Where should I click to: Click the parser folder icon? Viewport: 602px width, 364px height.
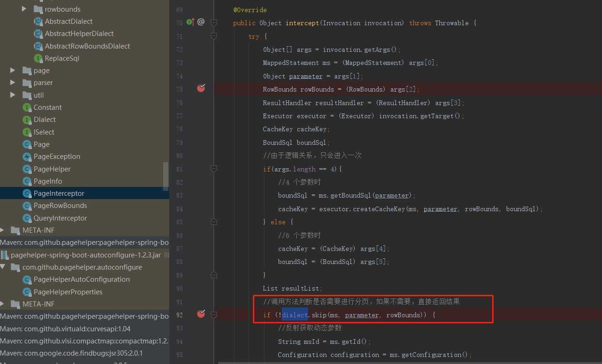[27, 83]
